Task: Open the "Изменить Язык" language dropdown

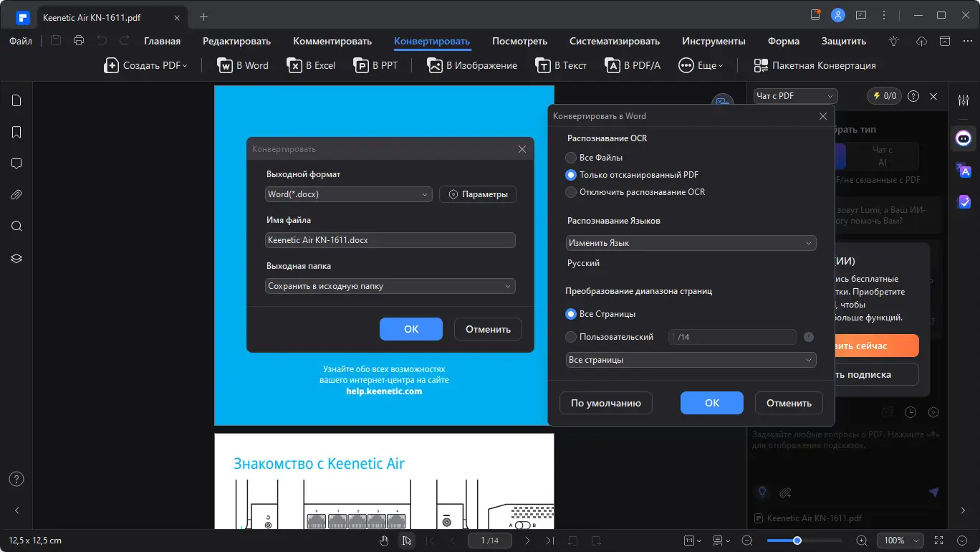Action: [691, 243]
